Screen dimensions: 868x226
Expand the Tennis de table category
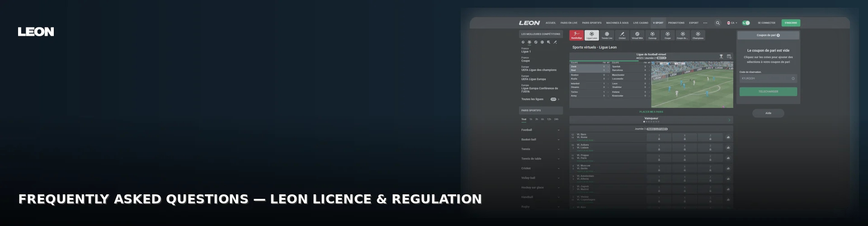(x=541, y=159)
